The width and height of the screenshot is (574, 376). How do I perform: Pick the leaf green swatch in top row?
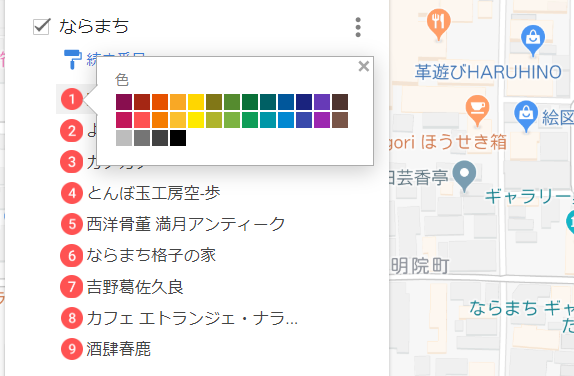(x=232, y=102)
